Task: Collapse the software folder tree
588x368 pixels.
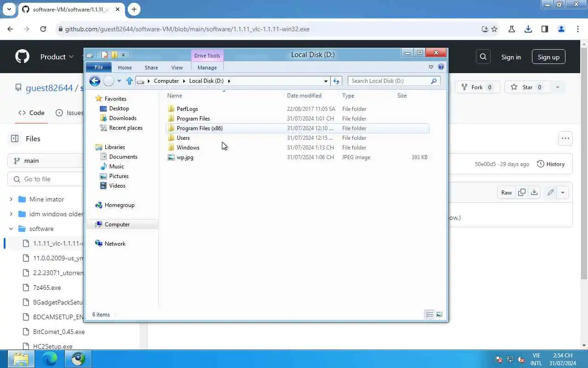Action: click(11, 229)
